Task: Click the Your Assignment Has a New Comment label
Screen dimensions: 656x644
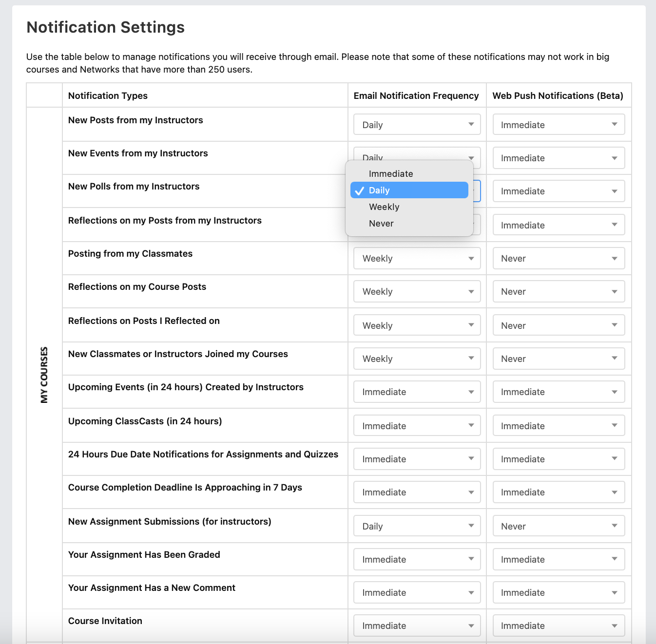Action: 152,588
